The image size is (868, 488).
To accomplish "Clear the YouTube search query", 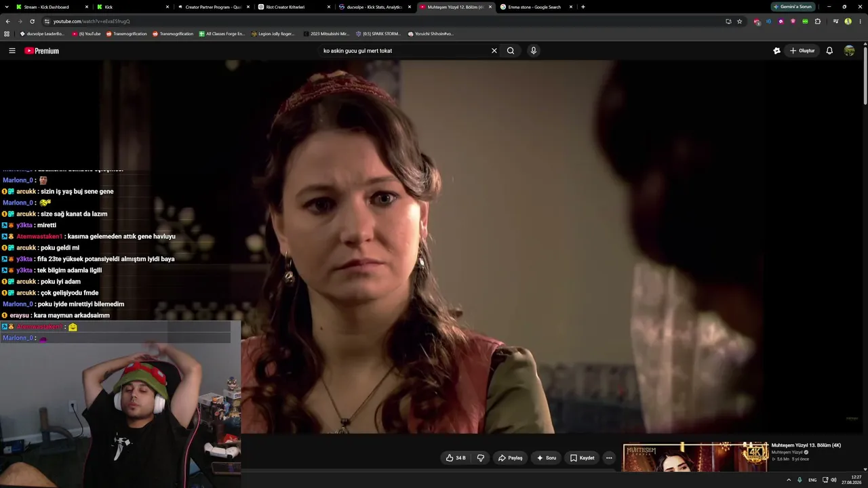I will 494,51.
